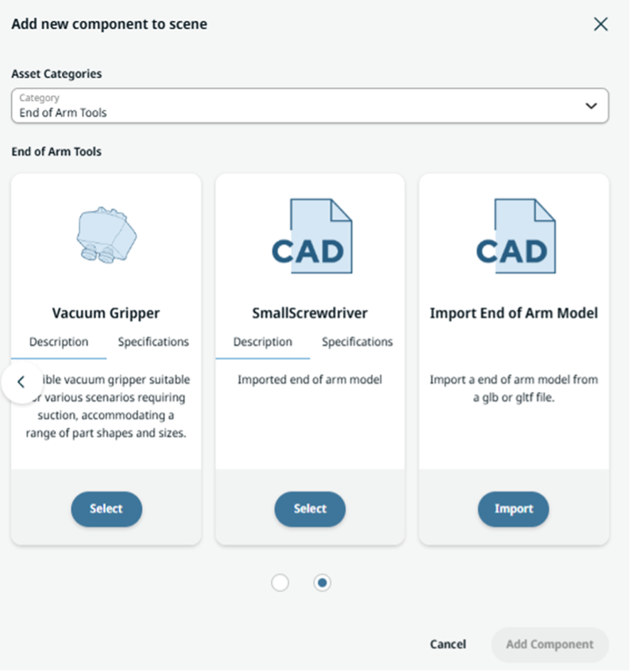Click the Vacuum Gripper 3D model icon
The height and width of the screenshot is (672, 631).
pos(106,236)
